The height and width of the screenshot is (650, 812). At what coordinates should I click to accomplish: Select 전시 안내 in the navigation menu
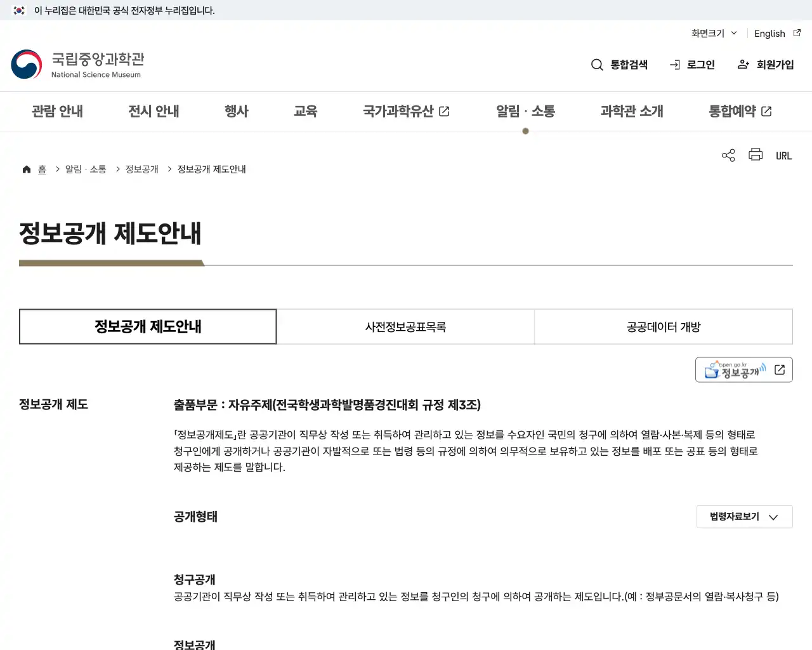point(154,111)
